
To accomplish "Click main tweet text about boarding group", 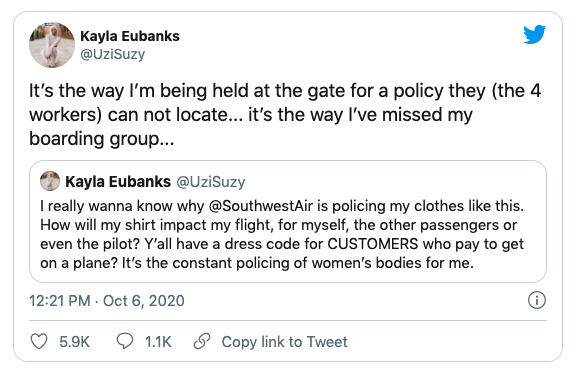I will [x=285, y=115].
